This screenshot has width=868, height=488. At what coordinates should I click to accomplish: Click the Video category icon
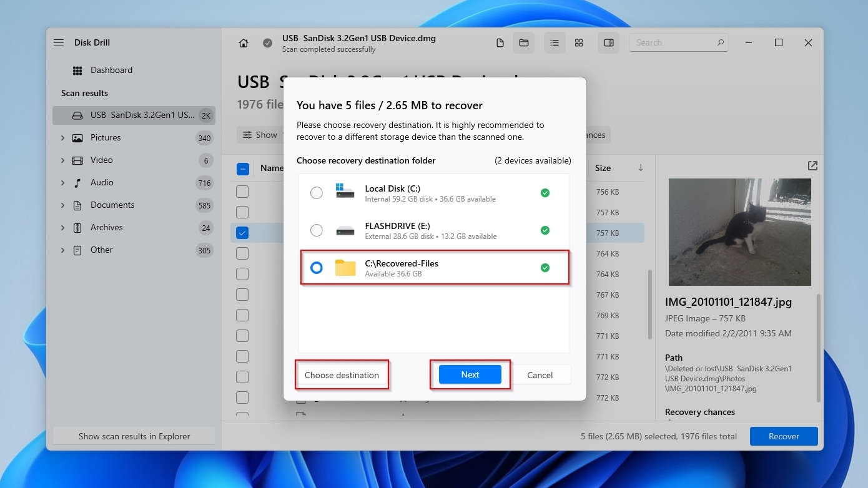[77, 160]
